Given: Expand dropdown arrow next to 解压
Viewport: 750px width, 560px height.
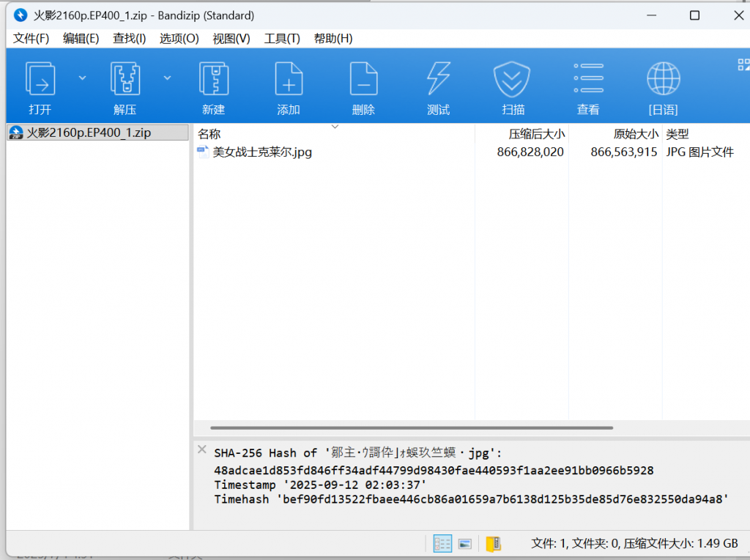Looking at the screenshot, I should coord(167,78).
